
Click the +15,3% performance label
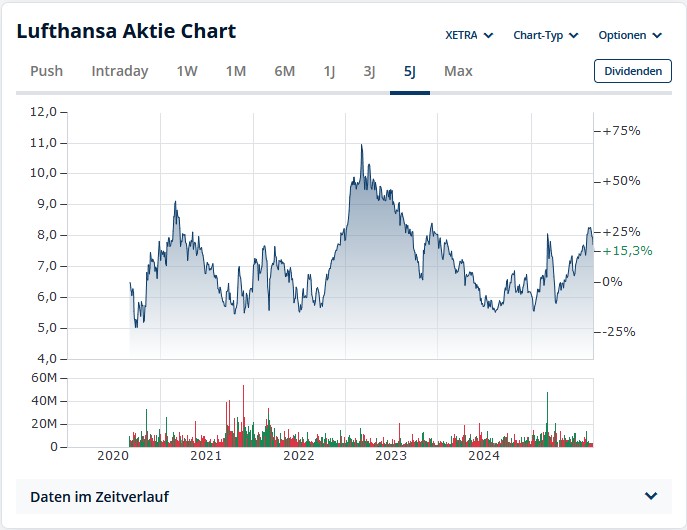629,250
